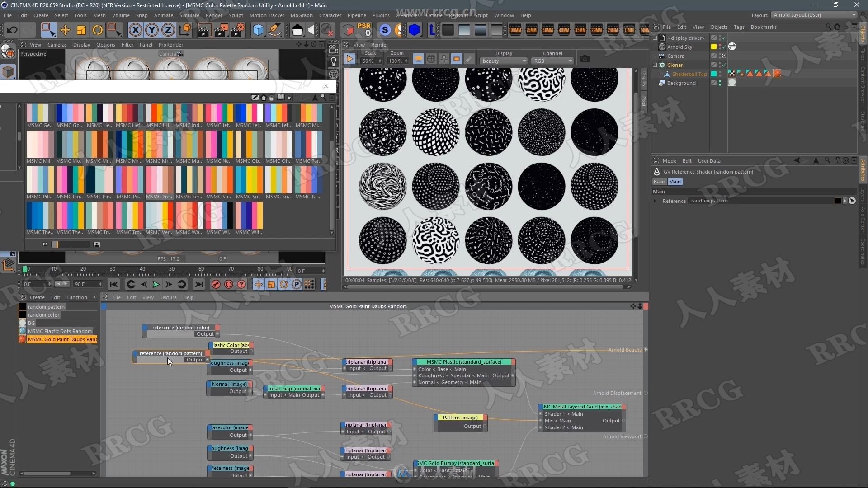Open the Texture menu in node editor

[x=168, y=297]
